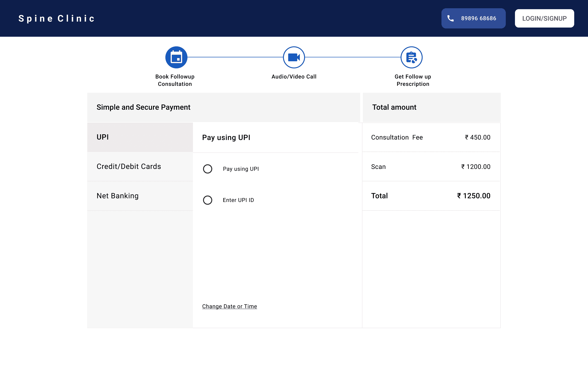Viewport: 588px width, 375px height.
Task: Click the Audio/Video Call step label
Action: point(294,77)
